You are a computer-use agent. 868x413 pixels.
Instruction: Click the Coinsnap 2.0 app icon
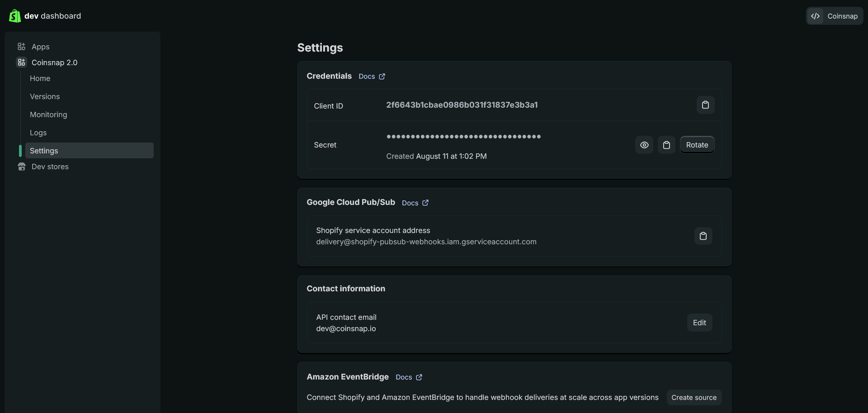click(21, 62)
